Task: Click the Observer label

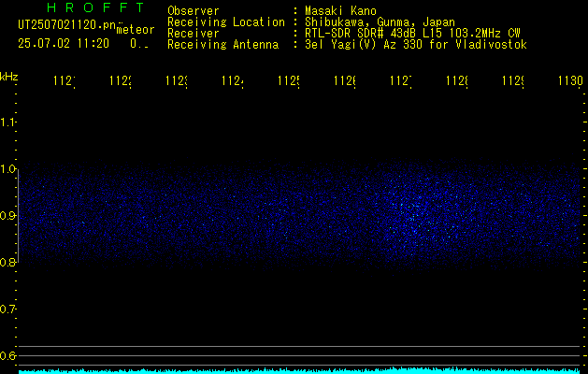Action: click(194, 11)
